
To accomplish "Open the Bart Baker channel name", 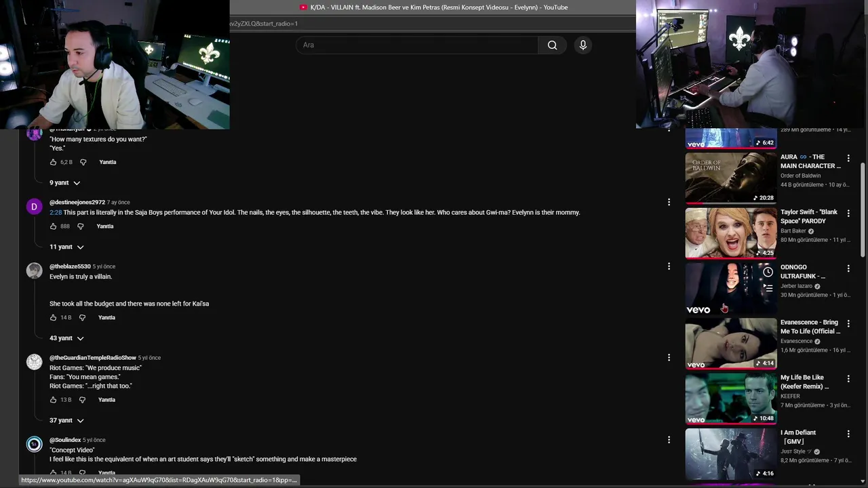I will (793, 231).
